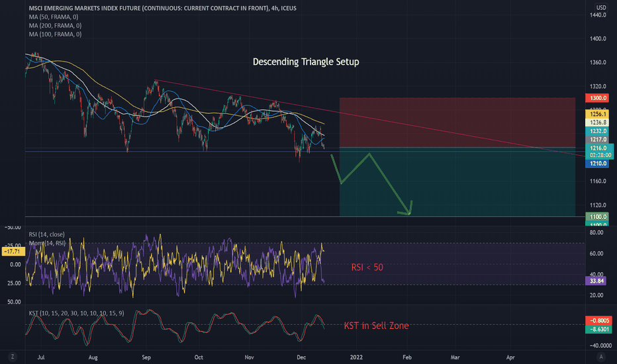Click 1400.0 on the price scale
This screenshot has width=617, height=364.
598,38
